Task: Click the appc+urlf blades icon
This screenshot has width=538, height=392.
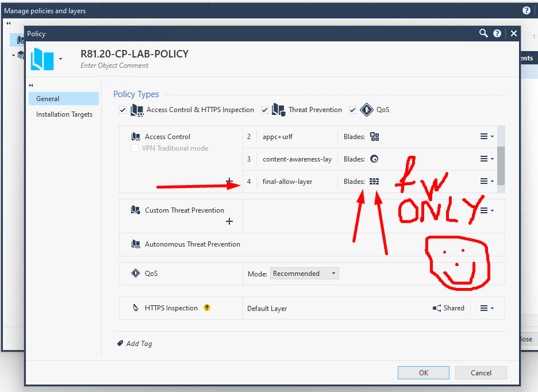Action: coord(374,137)
